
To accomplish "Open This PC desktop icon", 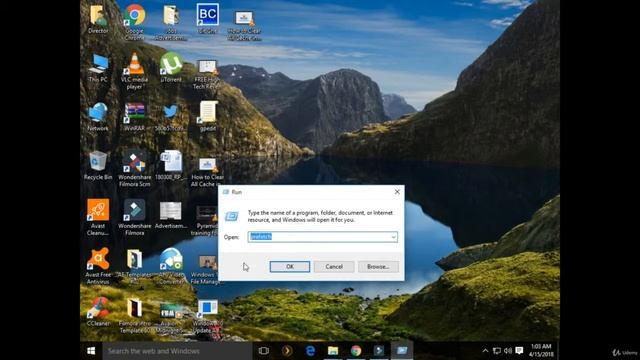I will coord(98,68).
